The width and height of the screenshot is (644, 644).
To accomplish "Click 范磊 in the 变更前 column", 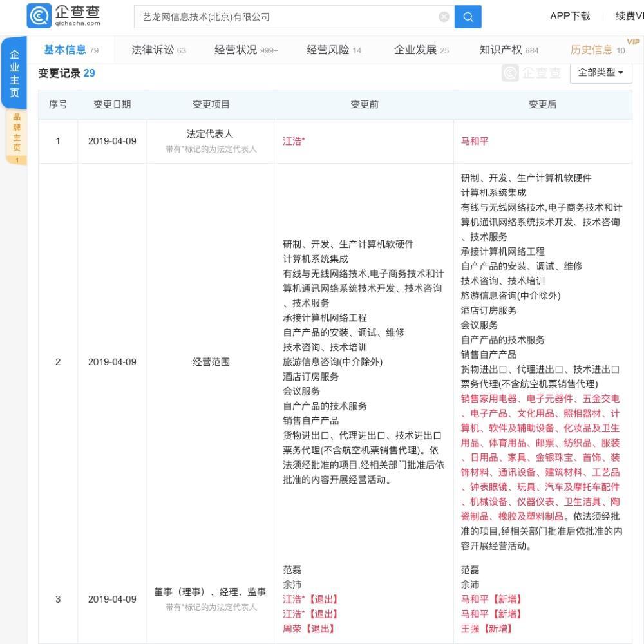I will tap(292, 570).
